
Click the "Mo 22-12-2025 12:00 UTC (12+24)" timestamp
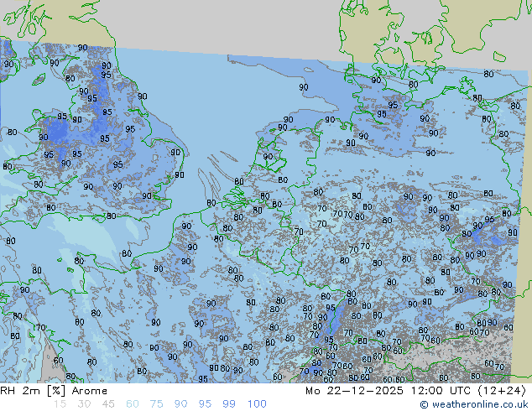tap(415, 391)
